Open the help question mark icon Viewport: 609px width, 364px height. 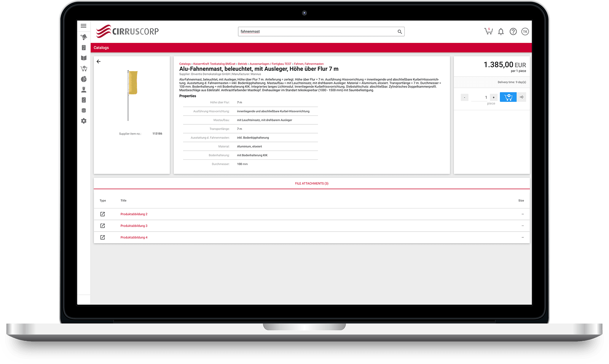coord(513,32)
